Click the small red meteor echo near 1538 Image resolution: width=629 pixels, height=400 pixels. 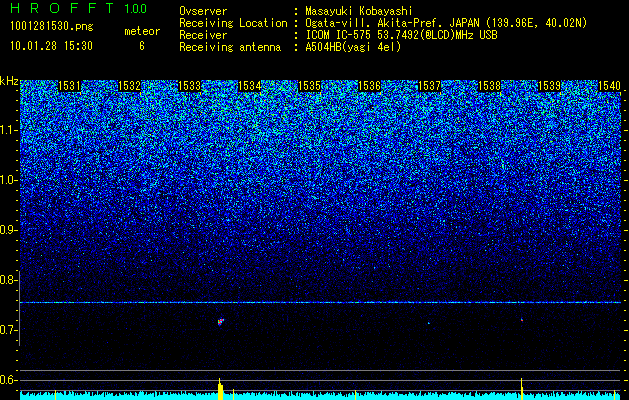[x=522, y=320]
